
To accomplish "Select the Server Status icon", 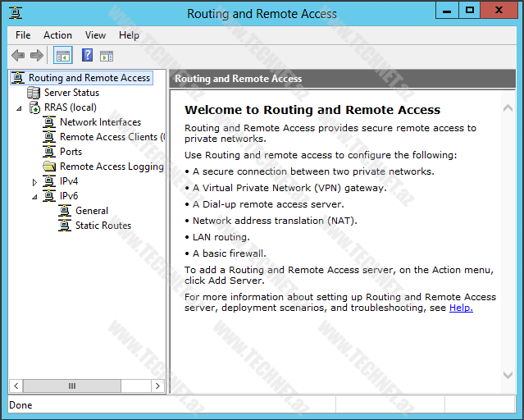I will 34,93.
